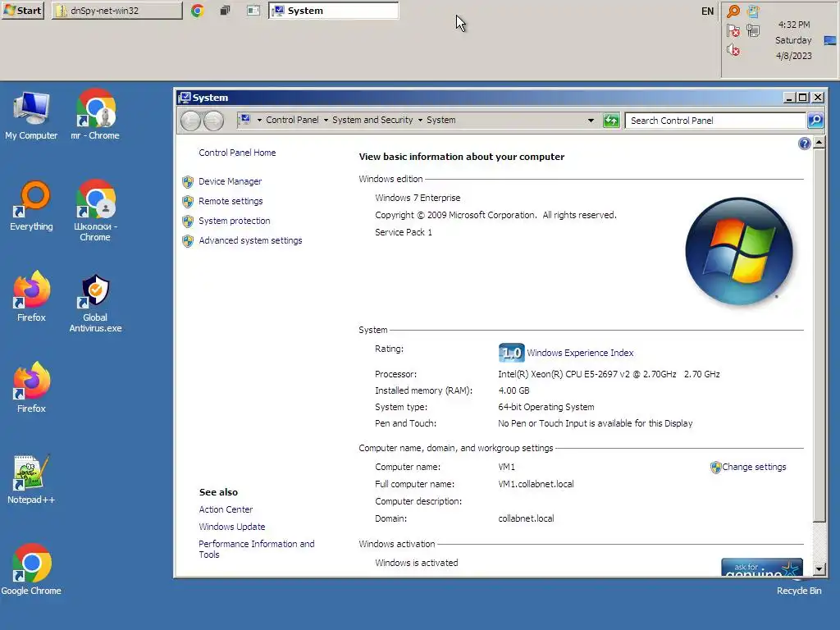Click muted volume tray icon
Screen dimensions: 840x630
(x=733, y=50)
